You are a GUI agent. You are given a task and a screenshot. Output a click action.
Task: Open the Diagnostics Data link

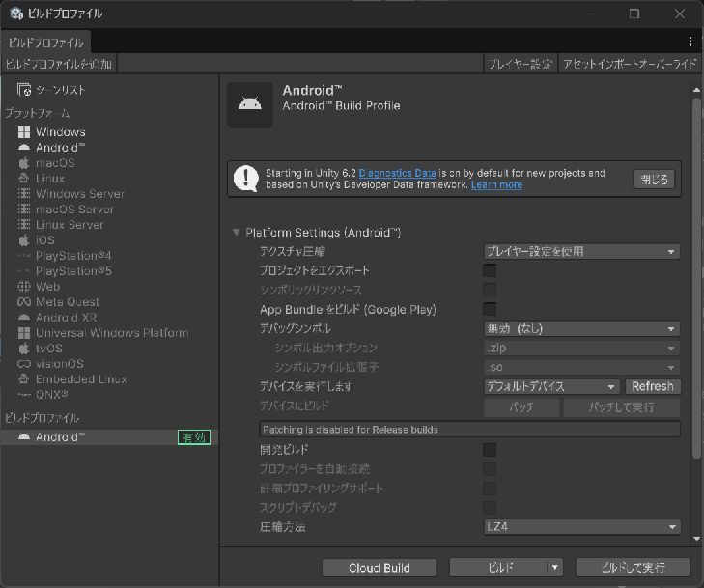(x=397, y=173)
